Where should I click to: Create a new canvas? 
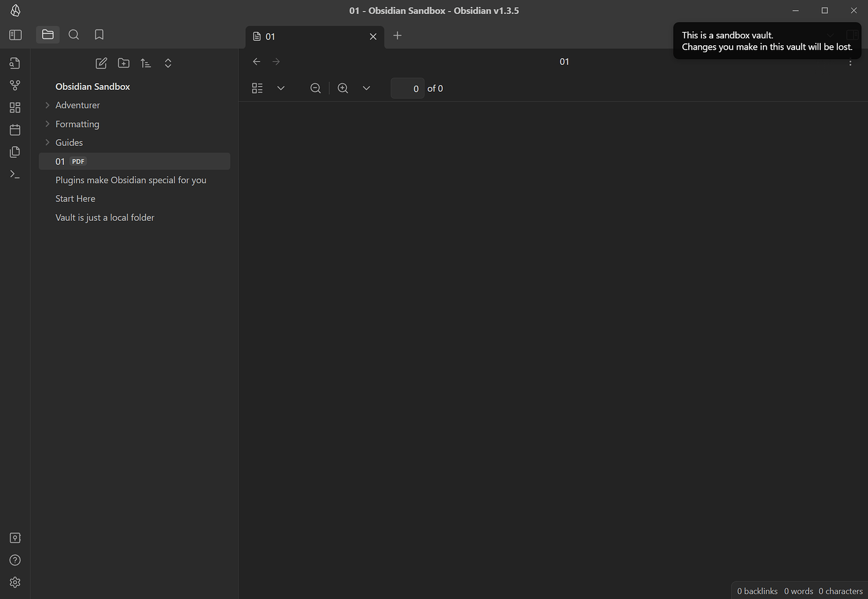[15, 108]
